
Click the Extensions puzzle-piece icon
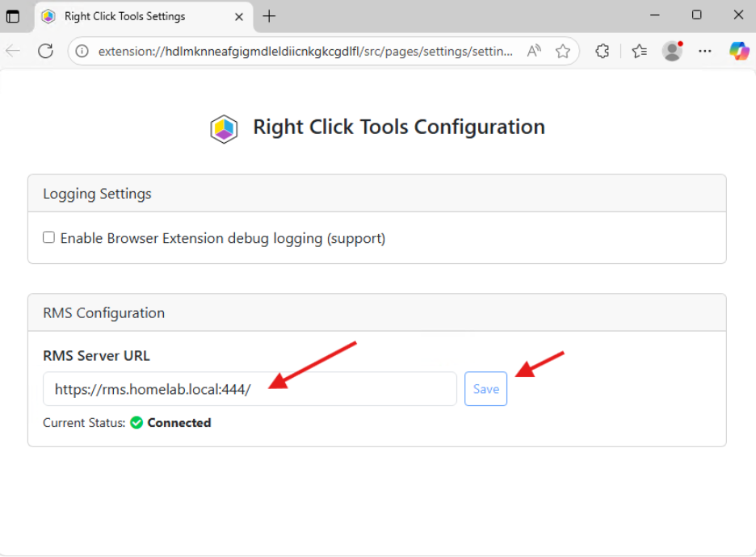tap(602, 50)
